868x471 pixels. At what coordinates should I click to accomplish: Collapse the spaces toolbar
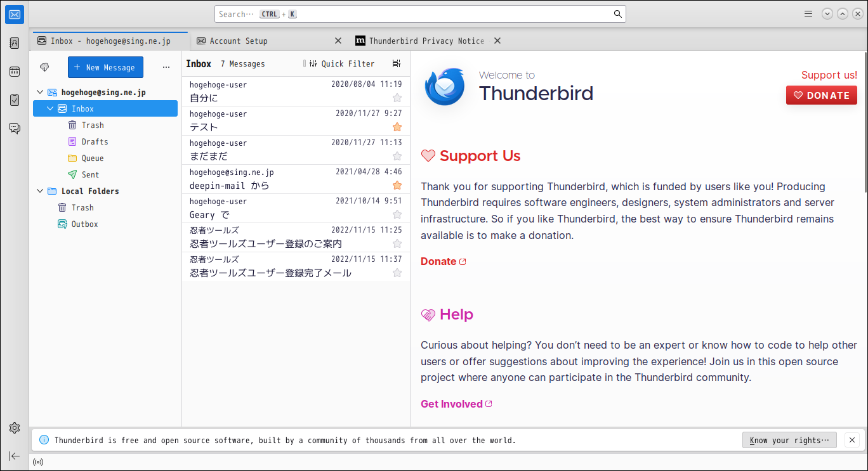pos(15,456)
